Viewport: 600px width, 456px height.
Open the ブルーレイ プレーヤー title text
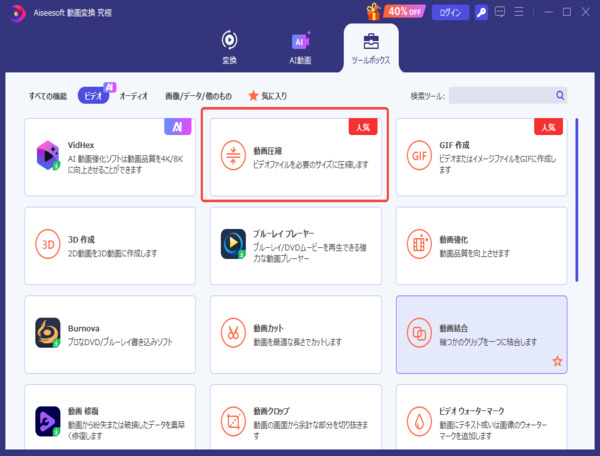284,234
